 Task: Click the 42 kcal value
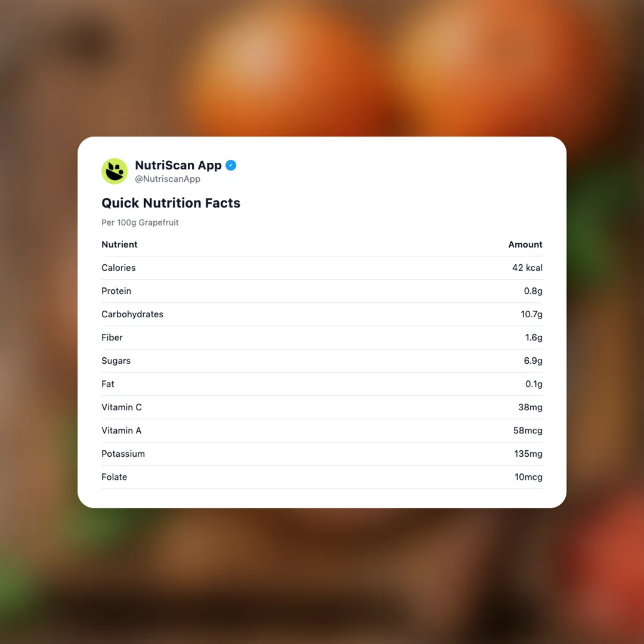click(527, 268)
